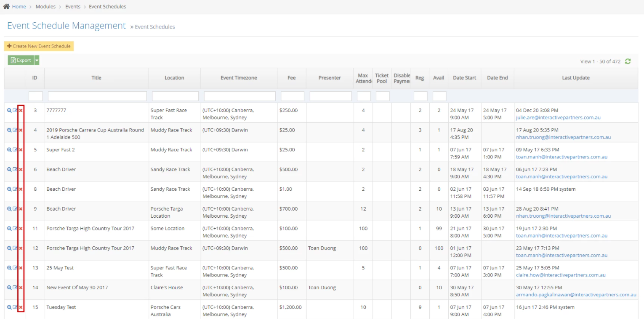Open Modules breadcrumb item
Image resolution: width=644 pixels, height=319 pixels.
click(45, 7)
